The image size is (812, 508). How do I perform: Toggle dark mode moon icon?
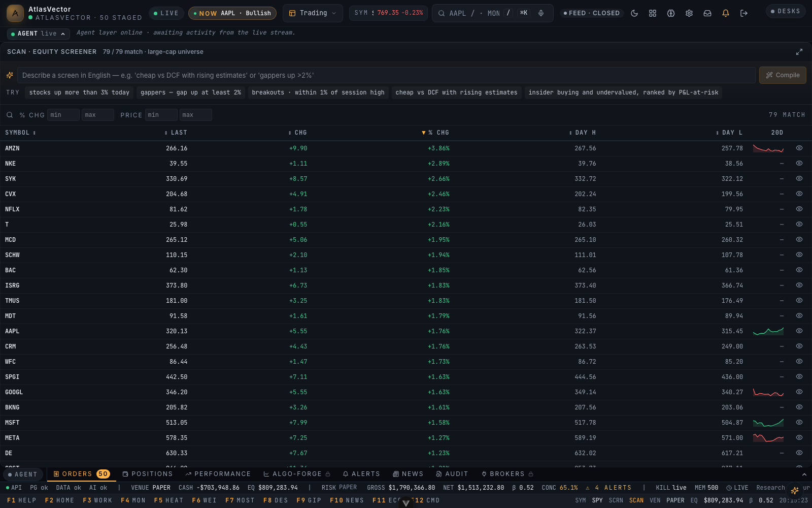pyautogui.click(x=634, y=13)
